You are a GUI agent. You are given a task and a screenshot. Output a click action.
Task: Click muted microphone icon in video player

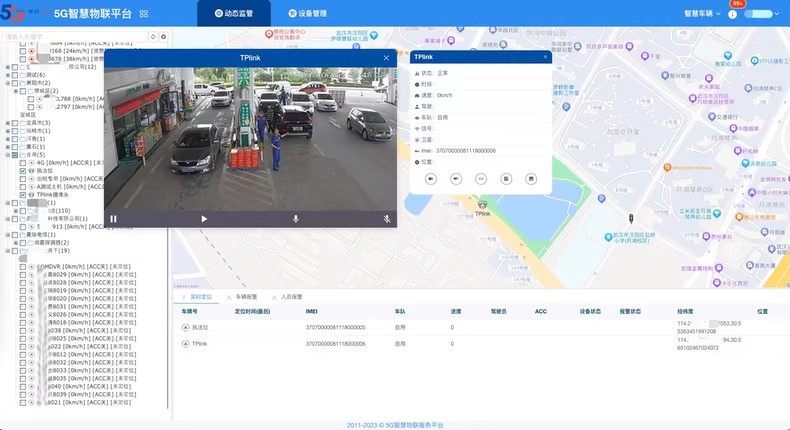point(387,219)
